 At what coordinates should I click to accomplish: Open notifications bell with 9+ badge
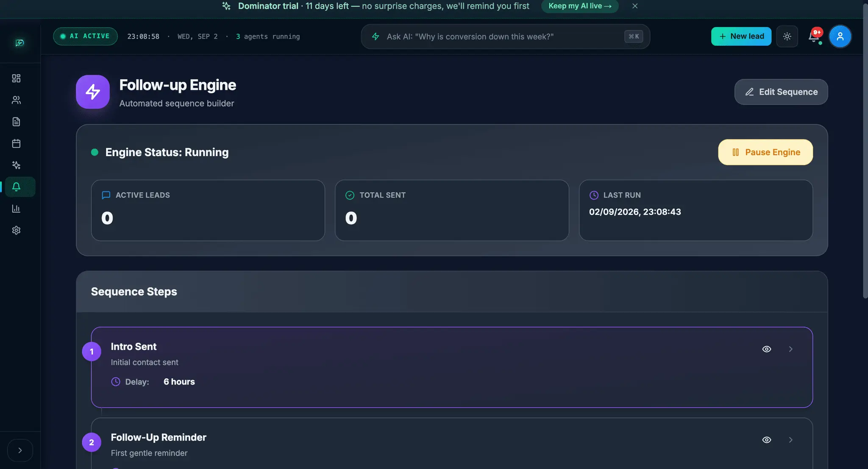pyautogui.click(x=814, y=36)
